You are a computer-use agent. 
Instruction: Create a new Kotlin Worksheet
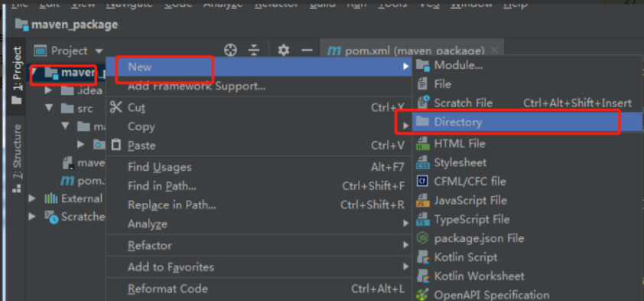coord(527,276)
